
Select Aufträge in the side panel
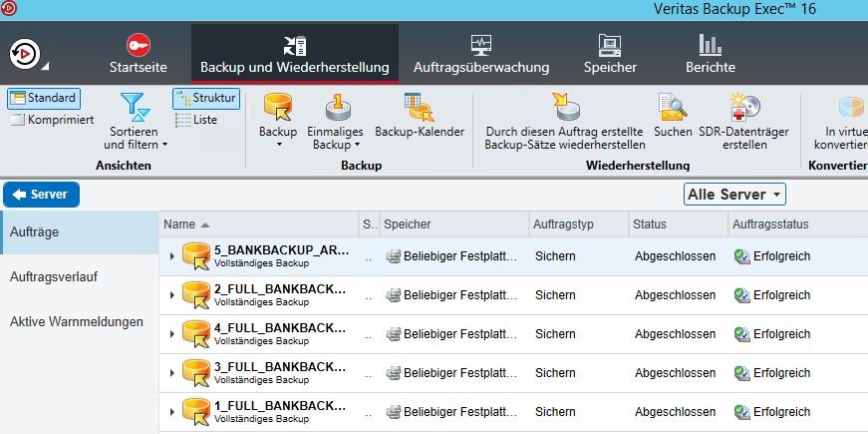coord(79,232)
